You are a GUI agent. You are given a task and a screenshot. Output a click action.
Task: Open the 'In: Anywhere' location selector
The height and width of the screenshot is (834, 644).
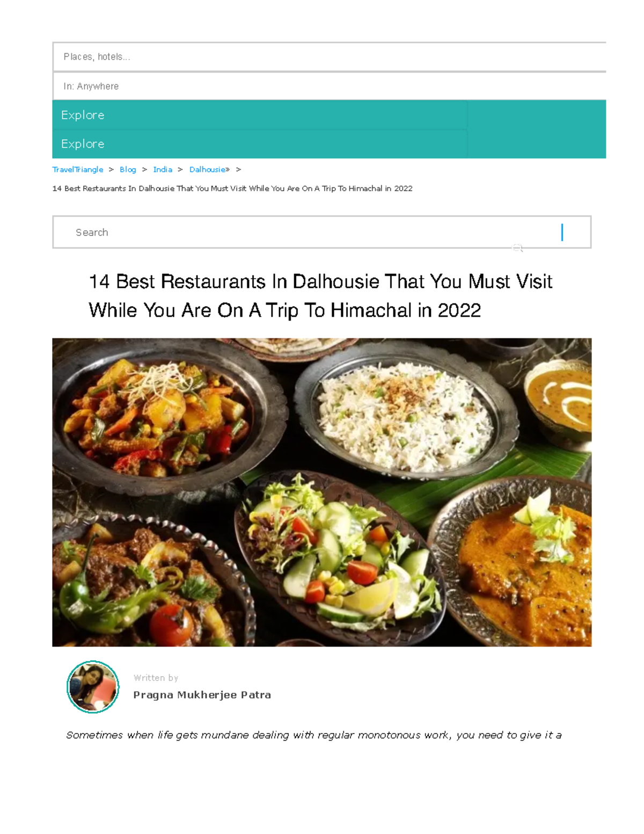[x=329, y=86]
